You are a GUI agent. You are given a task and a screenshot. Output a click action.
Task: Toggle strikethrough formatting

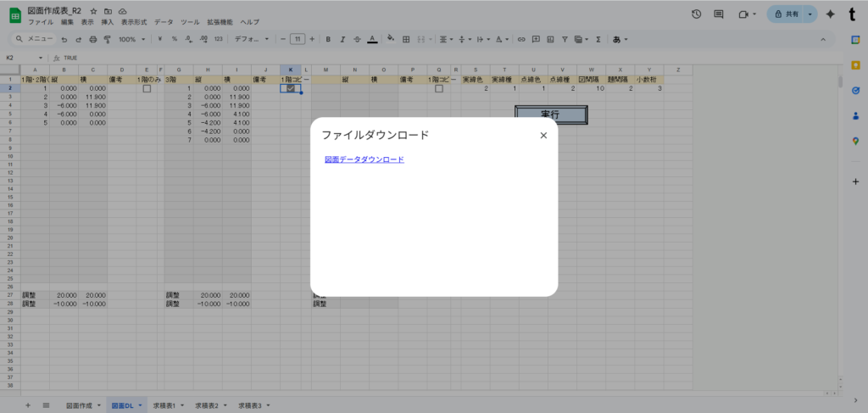357,39
